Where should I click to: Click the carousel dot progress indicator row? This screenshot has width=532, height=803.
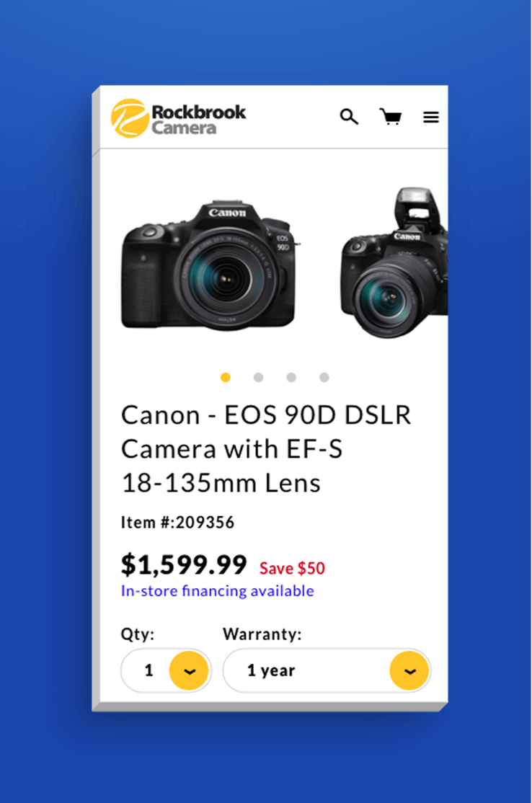click(274, 377)
